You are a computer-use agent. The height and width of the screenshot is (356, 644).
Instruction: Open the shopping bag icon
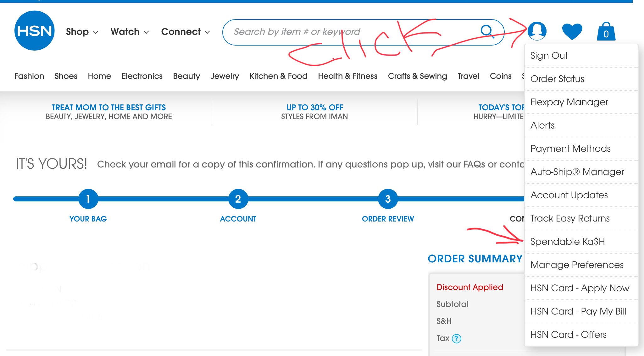pyautogui.click(x=606, y=31)
